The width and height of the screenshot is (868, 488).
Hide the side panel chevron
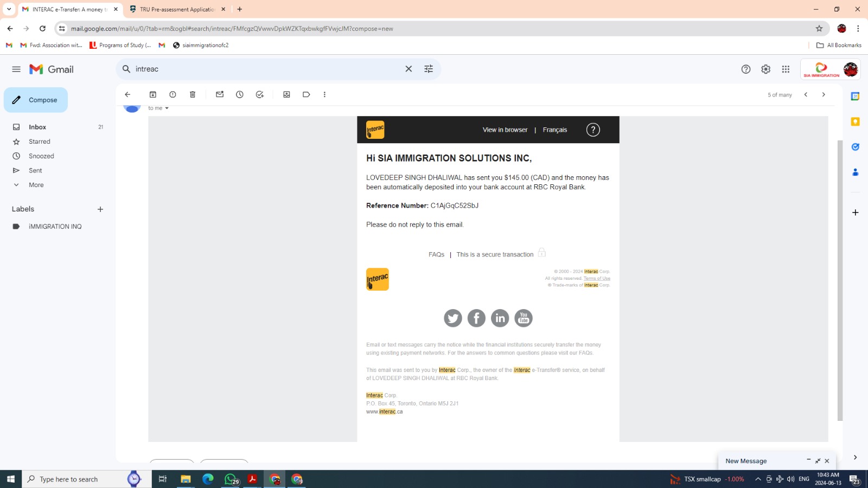pos(855,458)
